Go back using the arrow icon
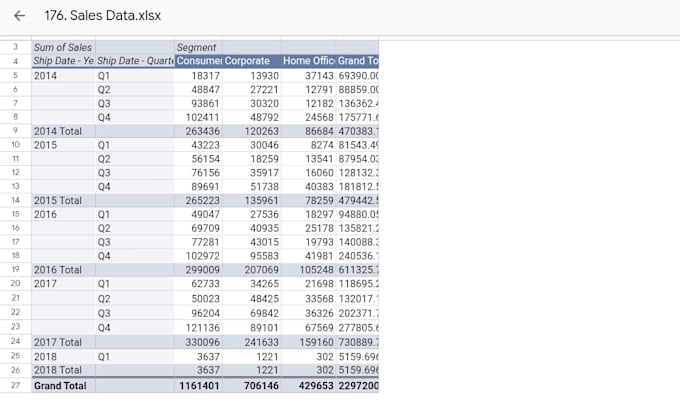 coord(19,16)
